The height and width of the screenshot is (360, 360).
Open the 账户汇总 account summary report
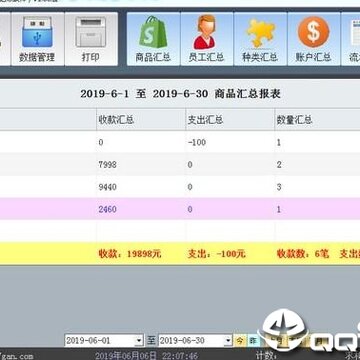click(x=314, y=39)
